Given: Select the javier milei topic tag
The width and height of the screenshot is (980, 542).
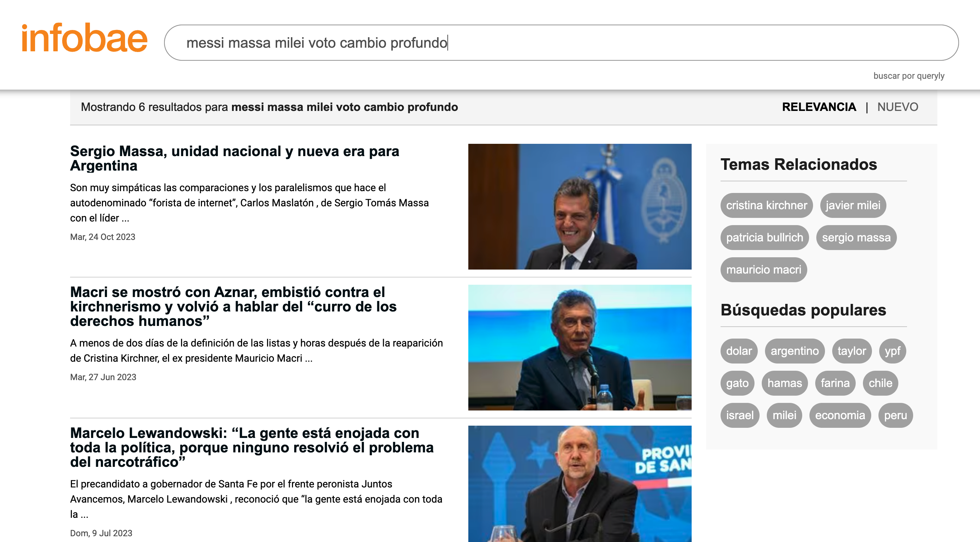Looking at the screenshot, I should (852, 205).
